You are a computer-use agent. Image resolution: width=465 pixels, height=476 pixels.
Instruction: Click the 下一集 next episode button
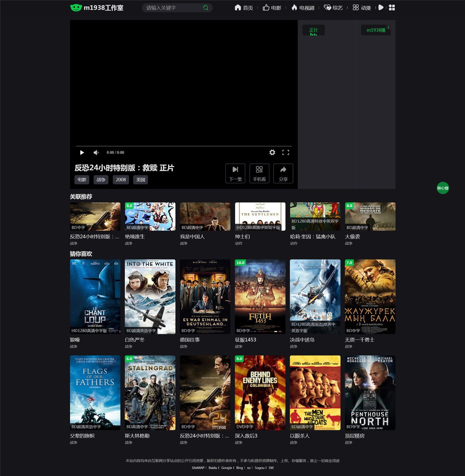[235, 173]
